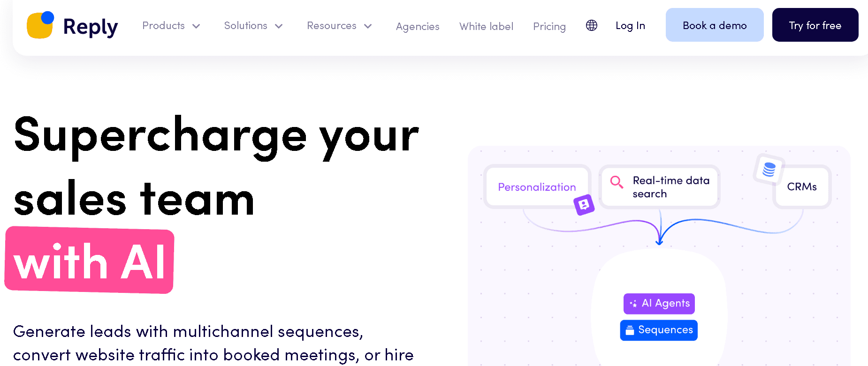The image size is (868, 366).
Task: Click the Book a demo button
Action: tap(714, 25)
